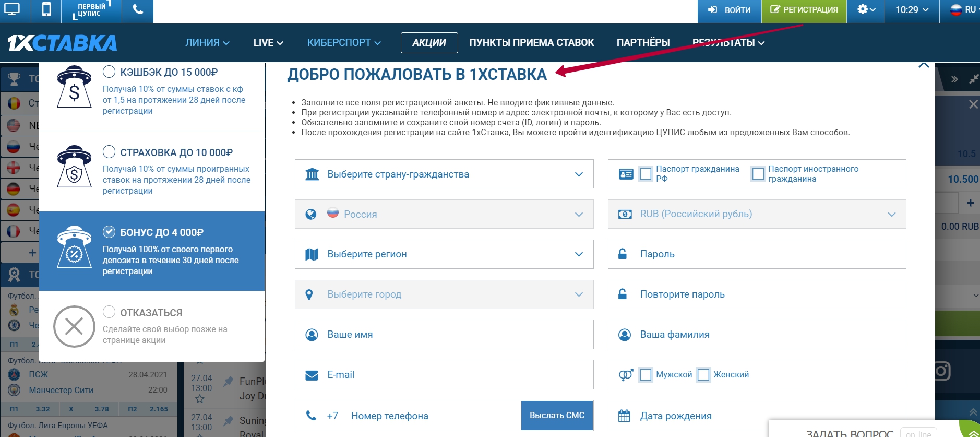The height and width of the screenshot is (437, 980).
Task: Open the LIVE menu
Action: pos(268,43)
